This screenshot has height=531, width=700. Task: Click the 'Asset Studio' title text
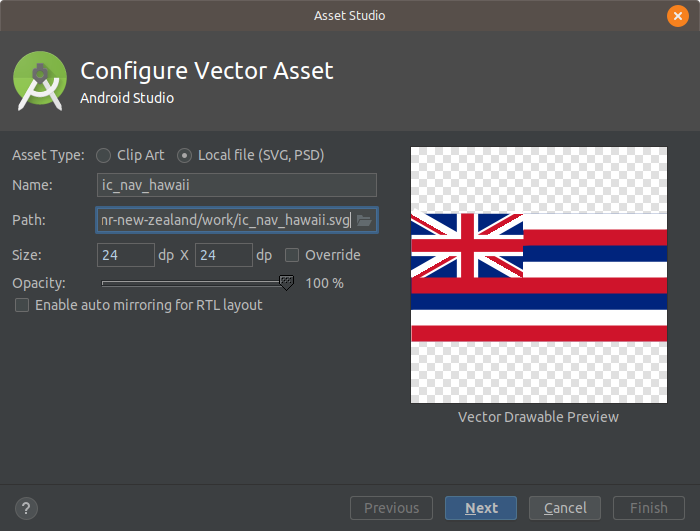[350, 16]
